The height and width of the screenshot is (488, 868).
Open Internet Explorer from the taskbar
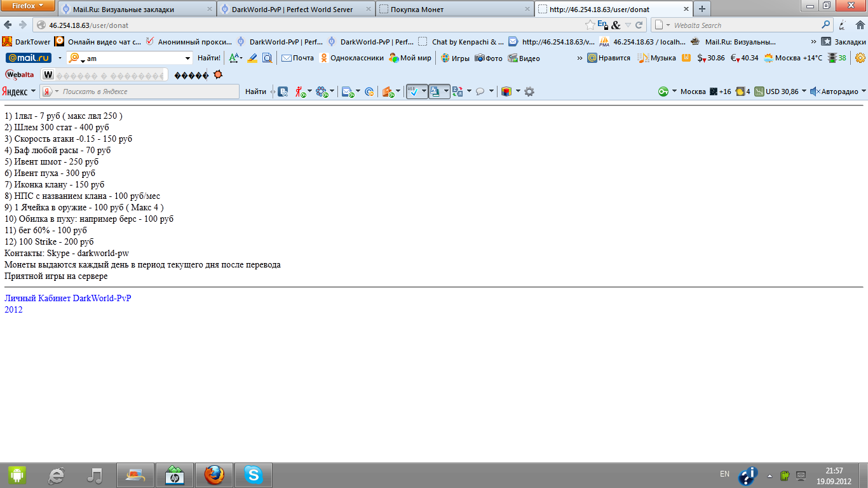[57, 475]
